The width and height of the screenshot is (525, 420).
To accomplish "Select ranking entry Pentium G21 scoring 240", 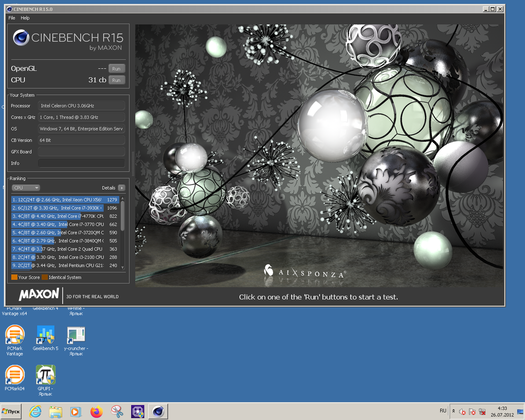I will coord(65,265).
